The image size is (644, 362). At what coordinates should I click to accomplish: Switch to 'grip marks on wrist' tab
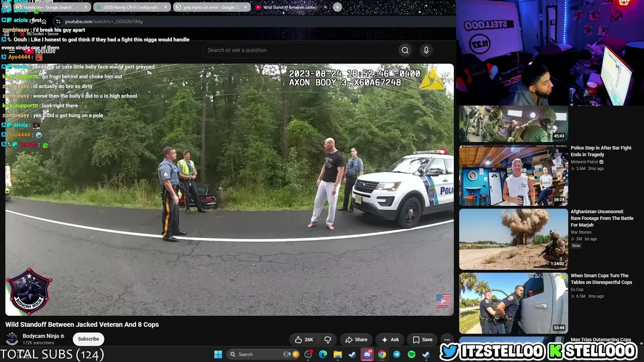click(212, 8)
